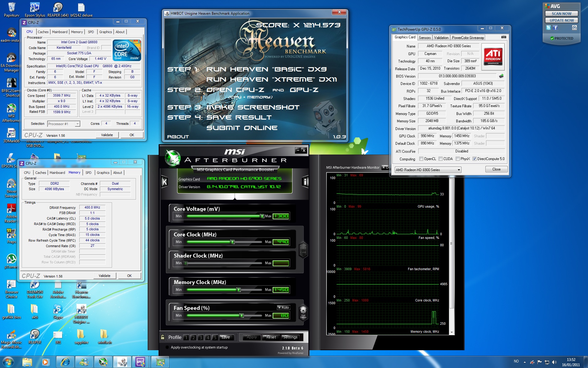This screenshot has height=368, width=588.
Task: Open the Afterburner information i icon
Action: tap(305, 182)
